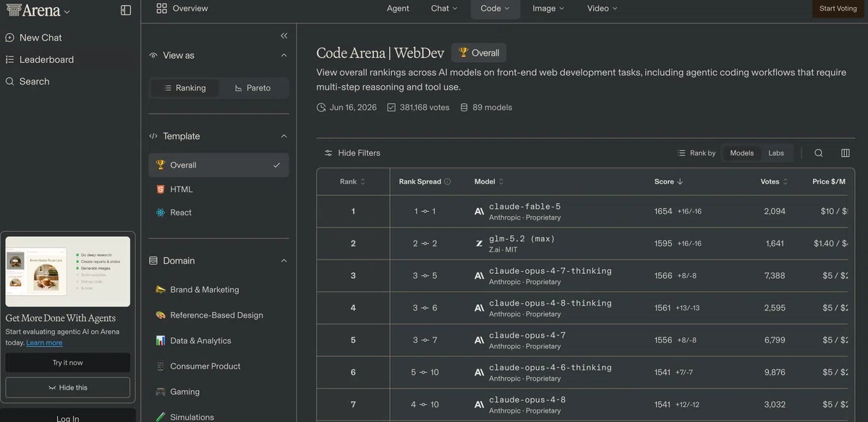Image resolution: width=868 pixels, height=422 pixels.
Task: Click the 9,876 votes cell
Action: pyautogui.click(x=775, y=373)
